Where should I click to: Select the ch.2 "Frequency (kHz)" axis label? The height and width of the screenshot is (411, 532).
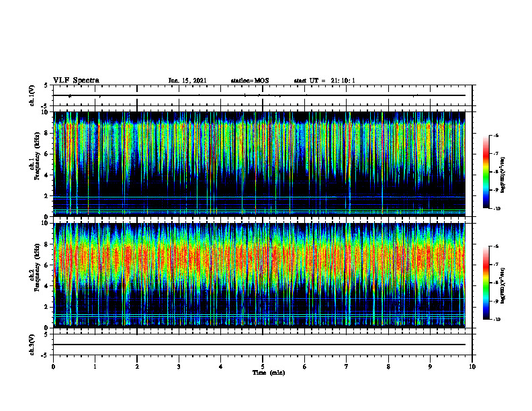pyautogui.click(x=36, y=267)
